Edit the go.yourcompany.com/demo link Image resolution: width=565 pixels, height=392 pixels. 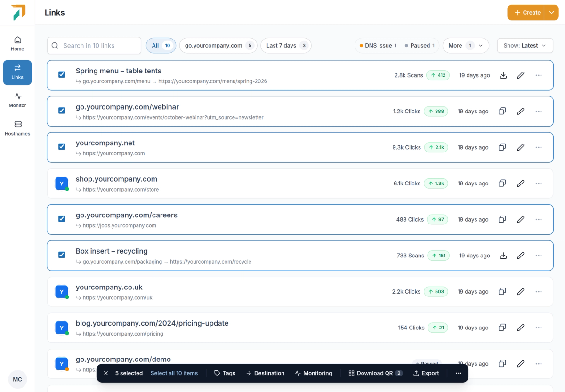point(521,364)
